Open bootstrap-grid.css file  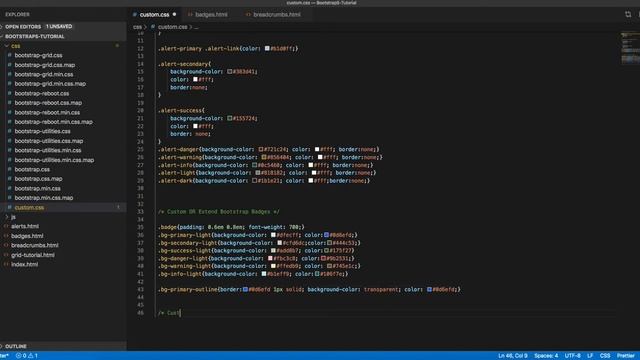(x=38, y=55)
